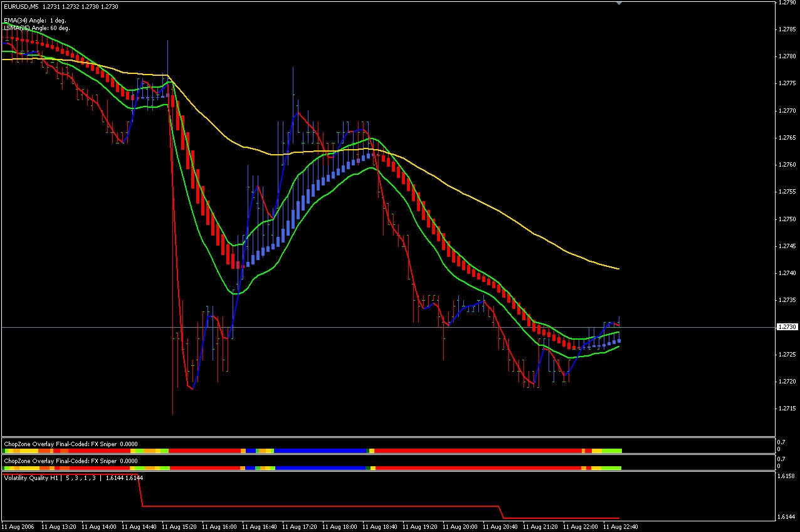Click the "11 Aug 16:00" time label
Screen dimensions: 800x532
click(219, 527)
